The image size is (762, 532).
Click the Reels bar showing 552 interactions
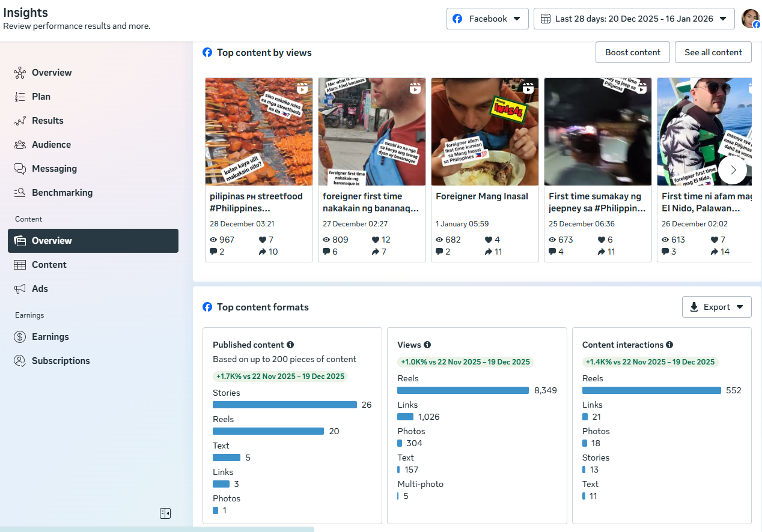click(651, 390)
